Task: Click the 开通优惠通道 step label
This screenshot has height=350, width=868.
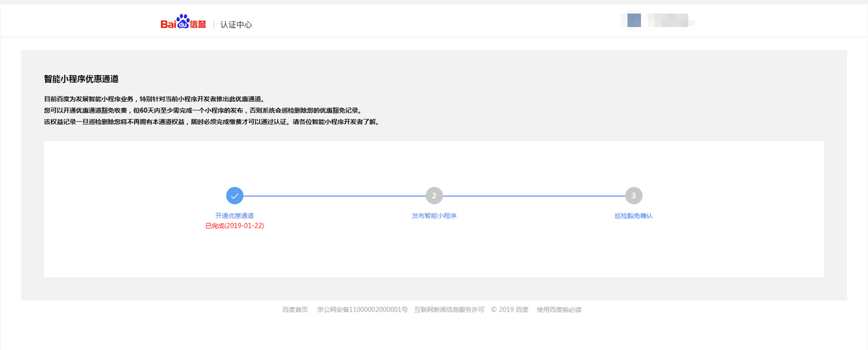Action: [x=235, y=216]
